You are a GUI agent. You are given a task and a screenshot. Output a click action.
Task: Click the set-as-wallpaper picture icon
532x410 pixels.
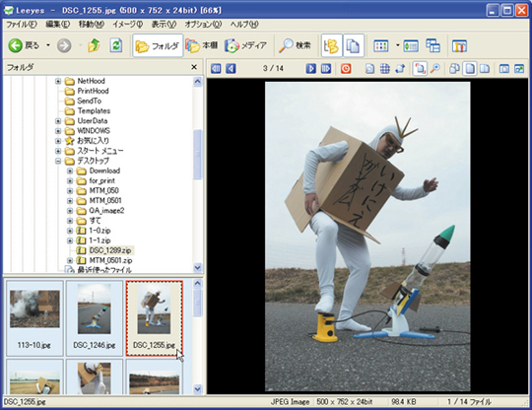[x=519, y=69]
